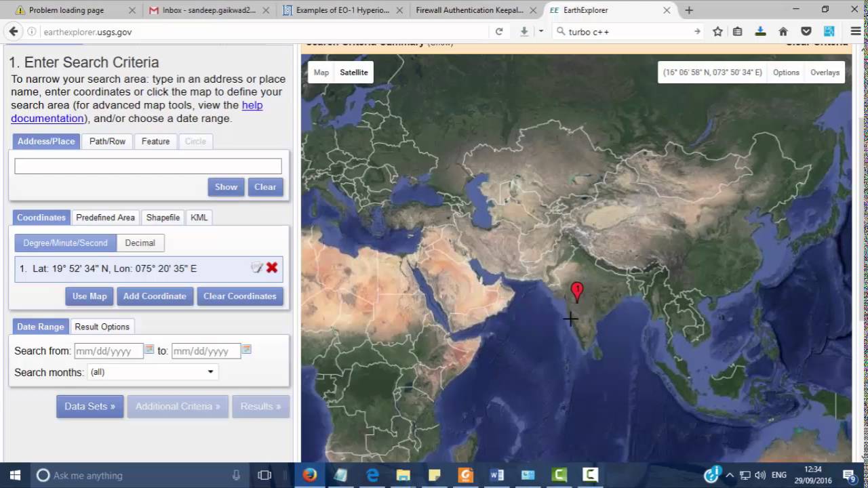Close the EarthExplorer browser tab
The width and height of the screenshot is (868, 488).
667,10
